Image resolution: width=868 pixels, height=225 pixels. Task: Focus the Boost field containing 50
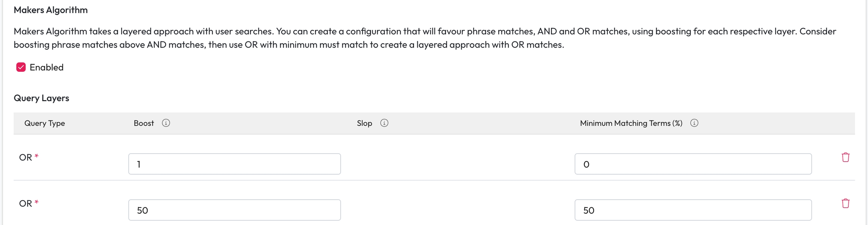pyautogui.click(x=234, y=210)
